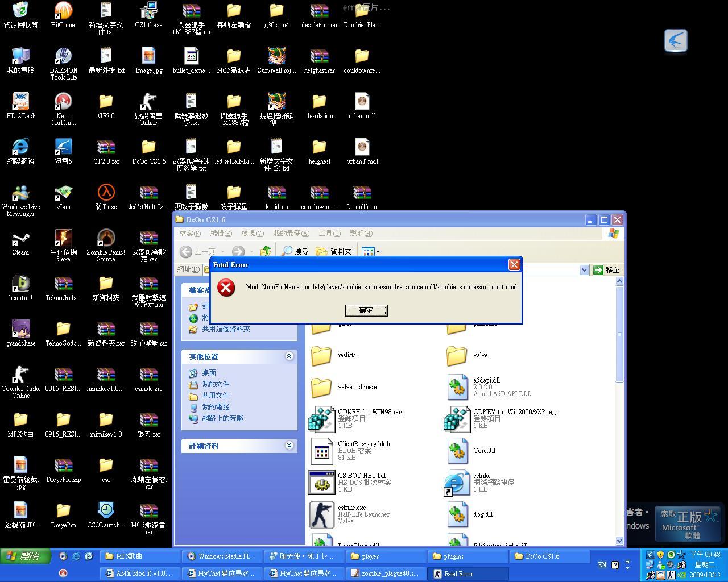Viewport: 728px width, 582px height.
Task: Open Zombie Panic! Source desktop icon
Action: tap(106, 246)
